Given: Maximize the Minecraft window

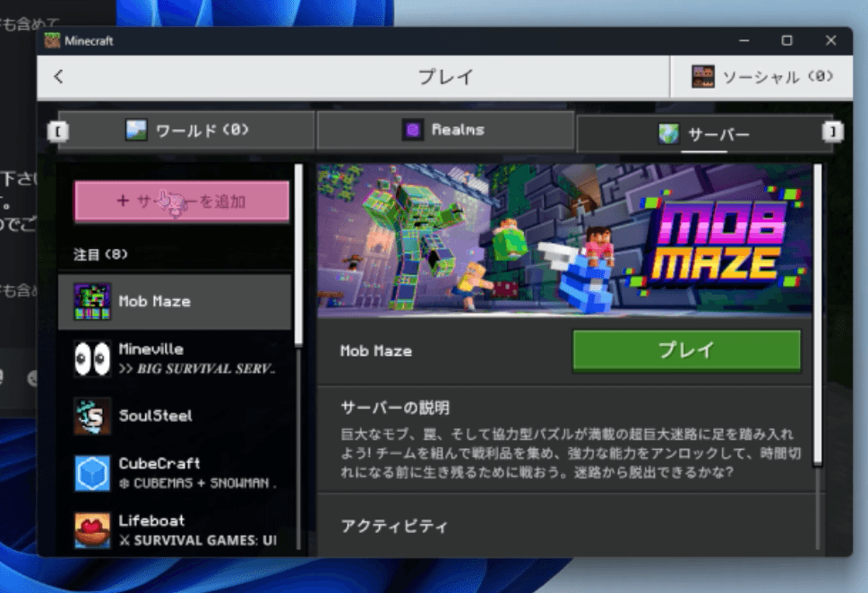Looking at the screenshot, I should tap(786, 40).
